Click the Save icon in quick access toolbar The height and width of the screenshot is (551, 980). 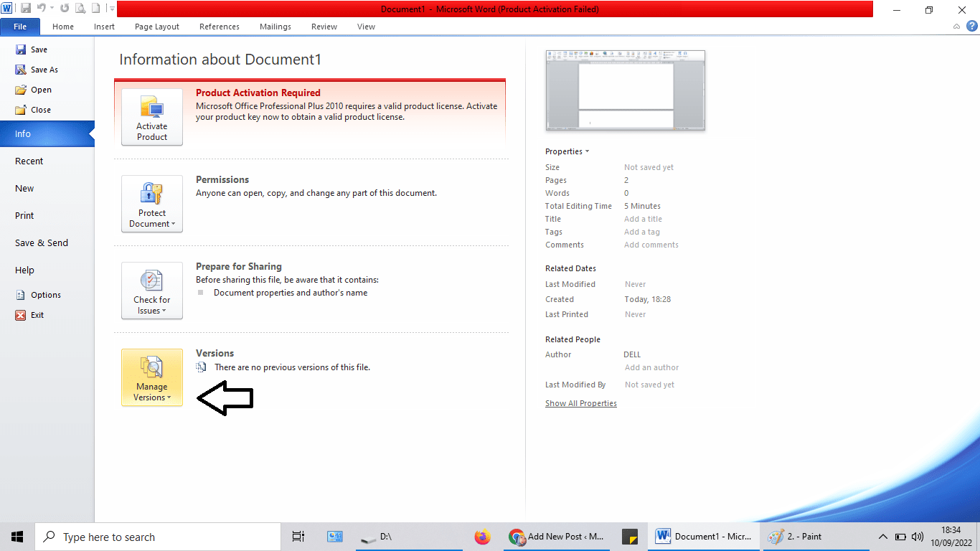coord(26,9)
